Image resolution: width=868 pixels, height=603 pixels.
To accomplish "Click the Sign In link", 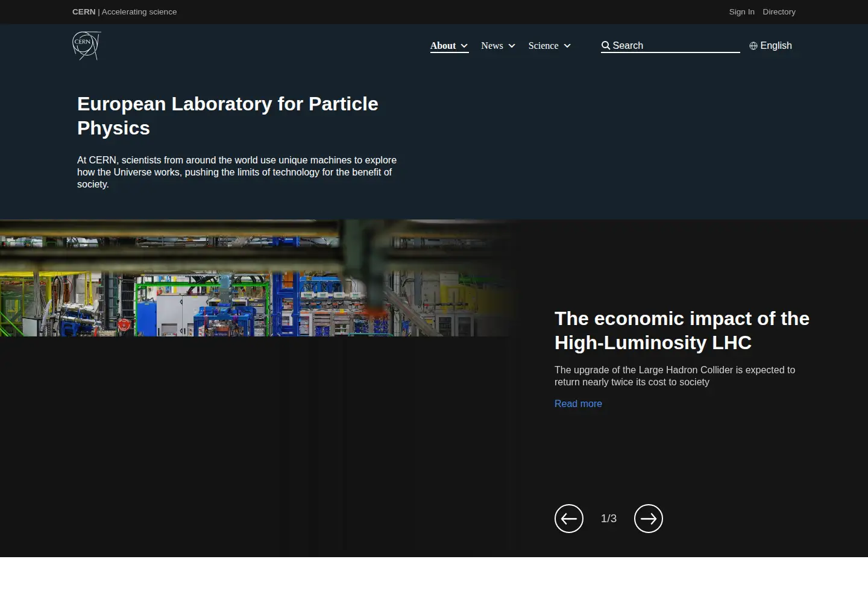I will [741, 12].
